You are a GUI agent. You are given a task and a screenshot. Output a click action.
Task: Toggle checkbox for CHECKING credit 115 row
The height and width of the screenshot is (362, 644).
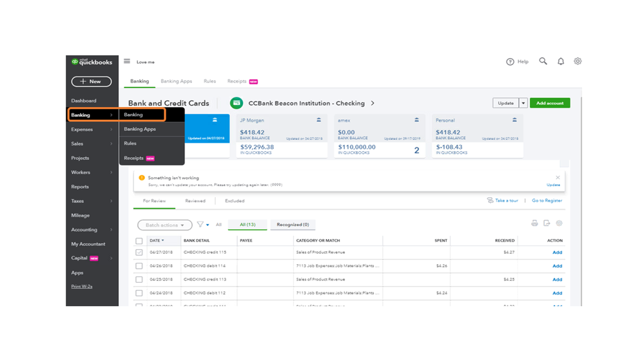139,252
